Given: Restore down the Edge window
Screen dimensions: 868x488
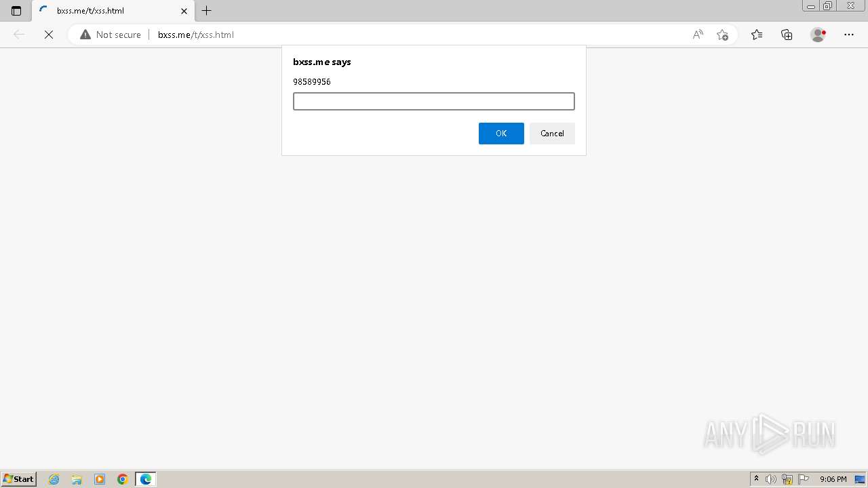Looking at the screenshot, I should tap(828, 5).
